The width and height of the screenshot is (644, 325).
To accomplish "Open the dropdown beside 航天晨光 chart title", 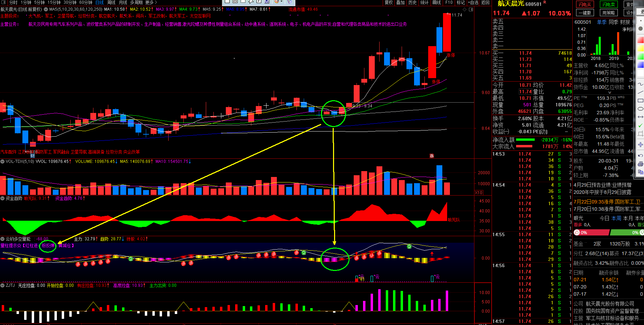I will 46,9.
